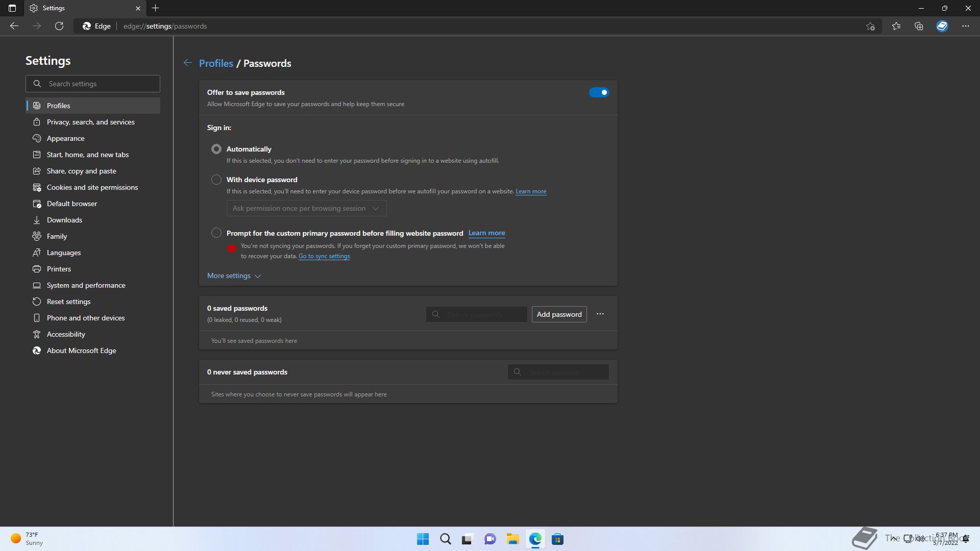The image size is (980, 551).
Task: Select With device password radio button
Action: [216, 180]
